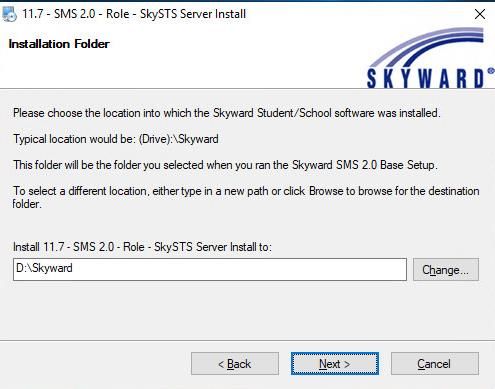Cancel the SkySTS installation

coord(435,364)
